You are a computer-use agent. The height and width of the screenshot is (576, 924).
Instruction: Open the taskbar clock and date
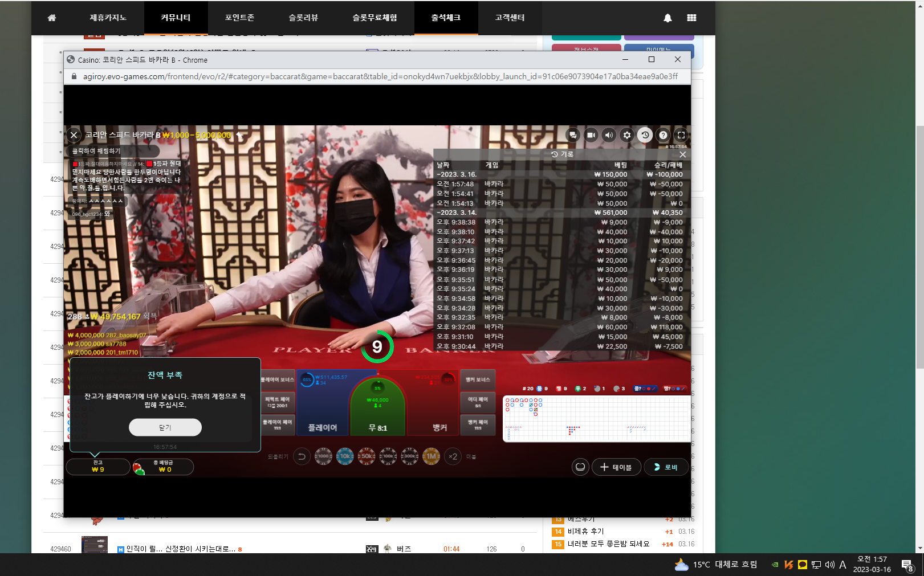coord(872,564)
